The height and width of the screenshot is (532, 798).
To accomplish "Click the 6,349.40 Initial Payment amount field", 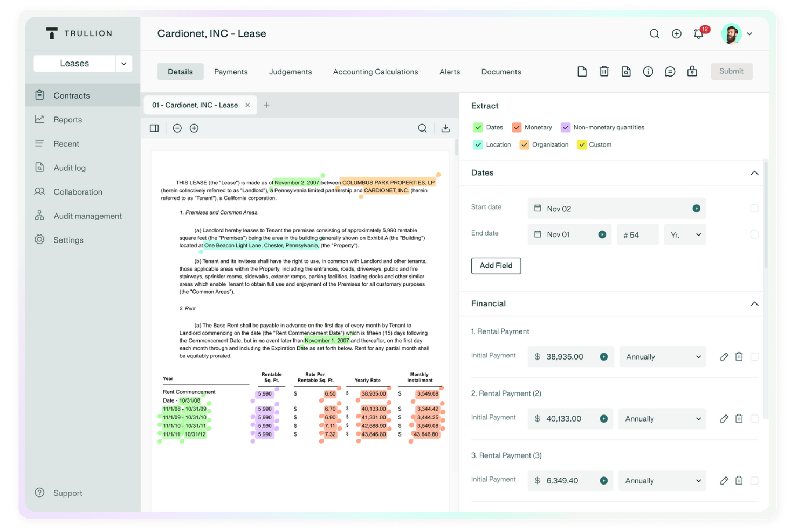I will (570, 481).
